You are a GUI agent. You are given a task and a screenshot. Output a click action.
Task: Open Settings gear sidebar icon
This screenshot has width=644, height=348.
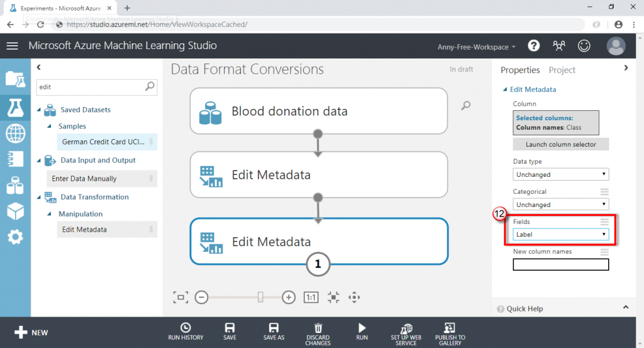tap(15, 237)
